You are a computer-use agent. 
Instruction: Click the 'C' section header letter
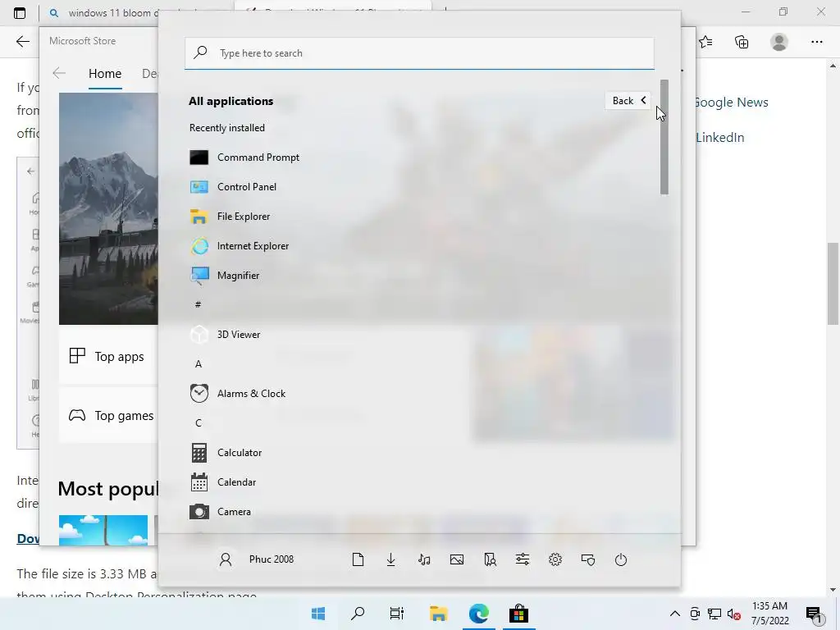(x=199, y=422)
